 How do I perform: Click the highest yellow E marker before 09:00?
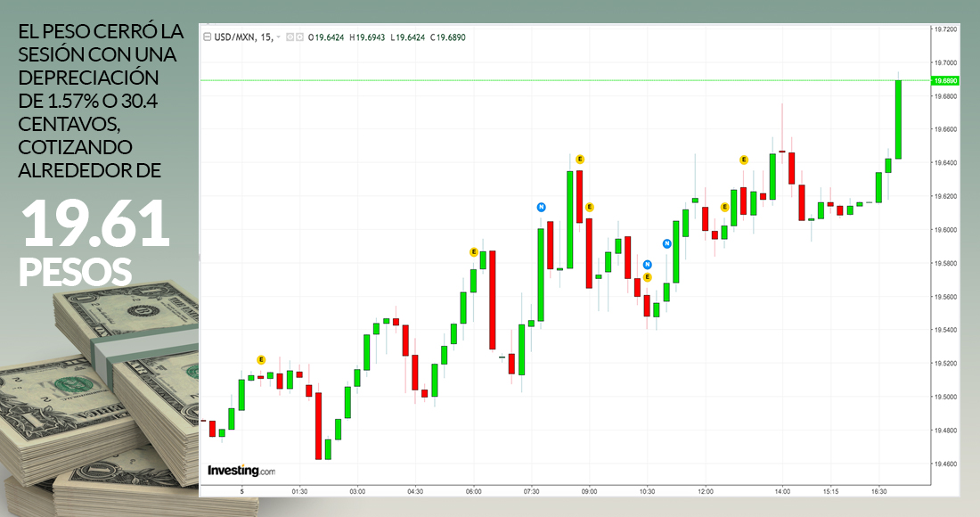[x=579, y=159]
